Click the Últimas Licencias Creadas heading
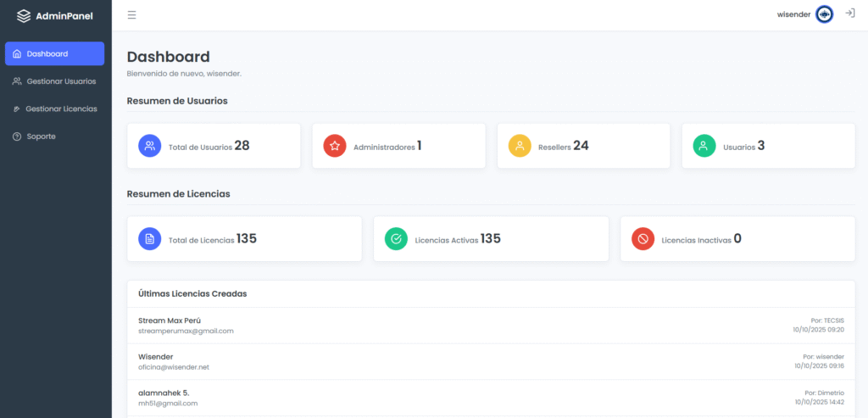This screenshot has width=868, height=418. (192, 293)
